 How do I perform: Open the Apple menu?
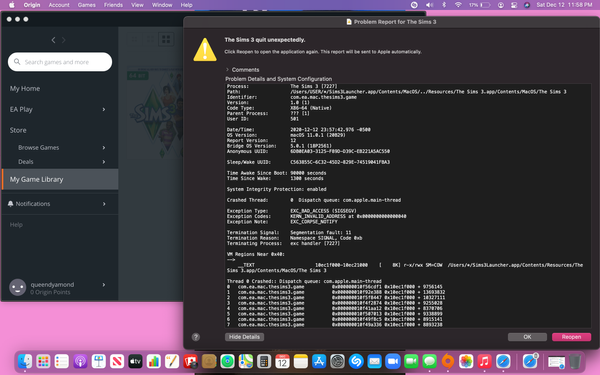click(11, 5)
